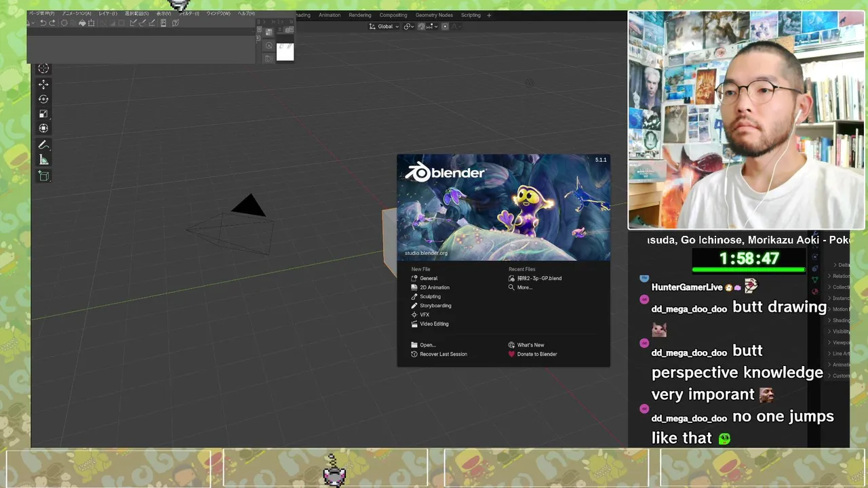Select the Annotate pencil tool

pos(43,145)
